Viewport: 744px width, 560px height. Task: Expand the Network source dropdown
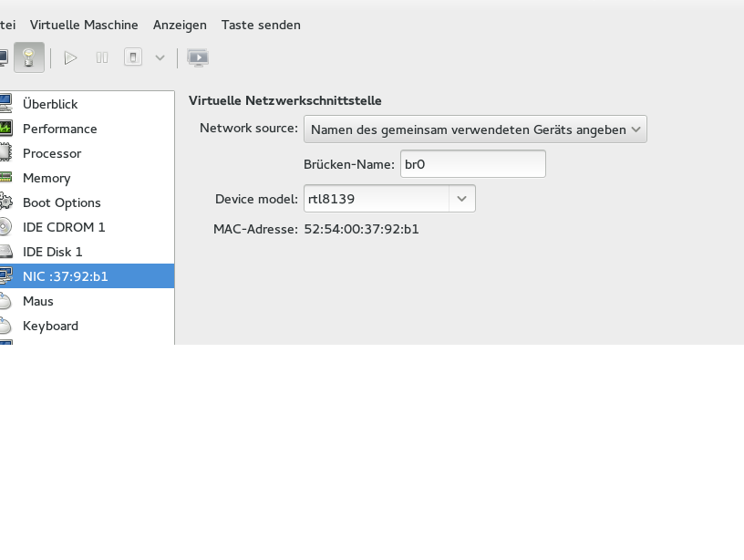click(475, 130)
